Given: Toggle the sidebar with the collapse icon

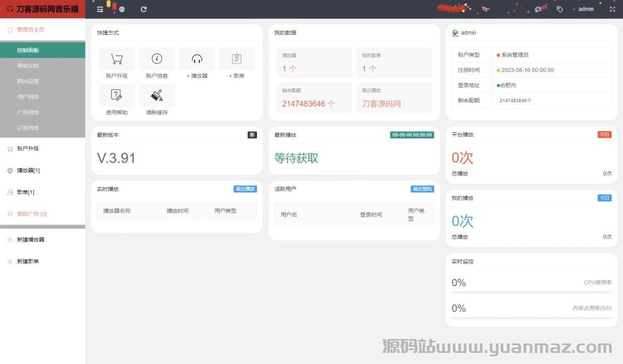Looking at the screenshot, I should [x=100, y=9].
